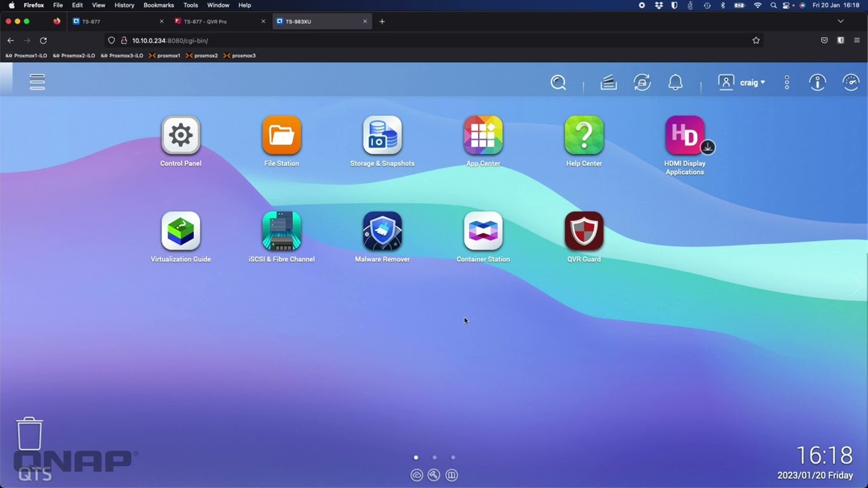
Task: Open the resource monitor dashboard icon
Action: coord(851,83)
